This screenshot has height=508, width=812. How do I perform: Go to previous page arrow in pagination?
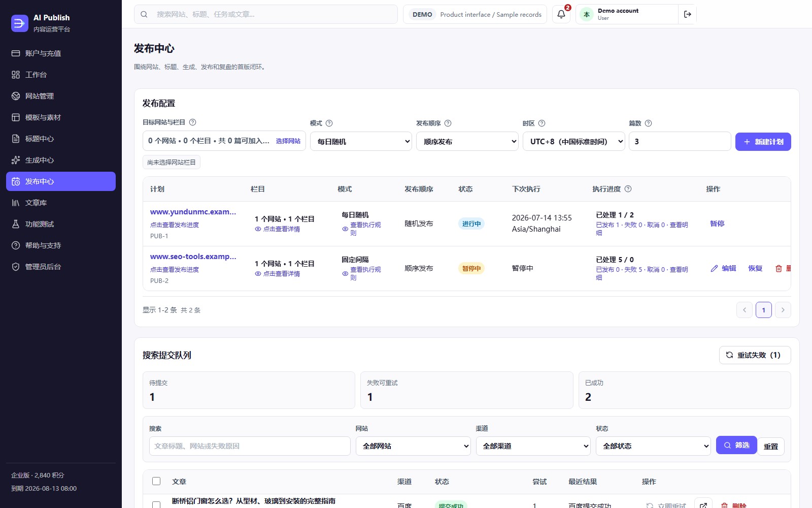tap(745, 310)
